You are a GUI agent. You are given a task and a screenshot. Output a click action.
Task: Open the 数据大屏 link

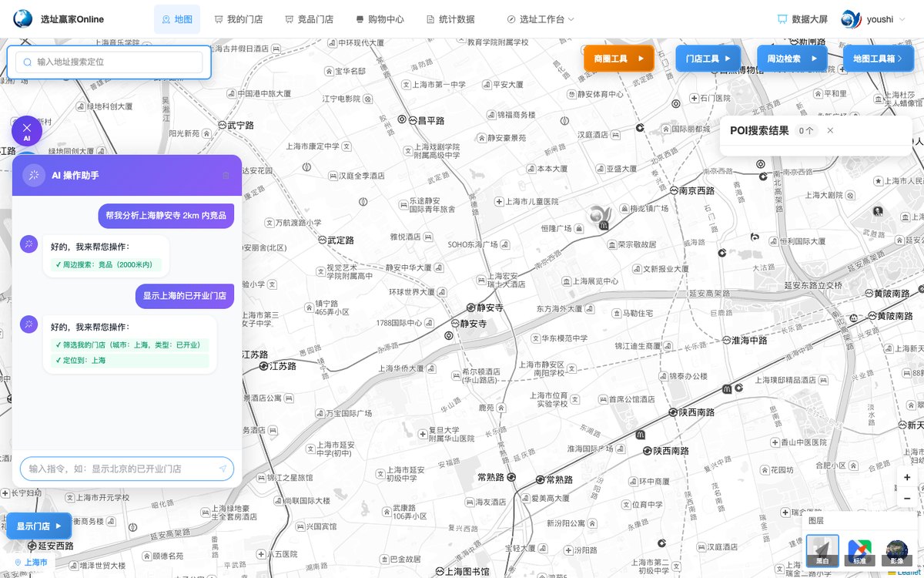coord(802,19)
